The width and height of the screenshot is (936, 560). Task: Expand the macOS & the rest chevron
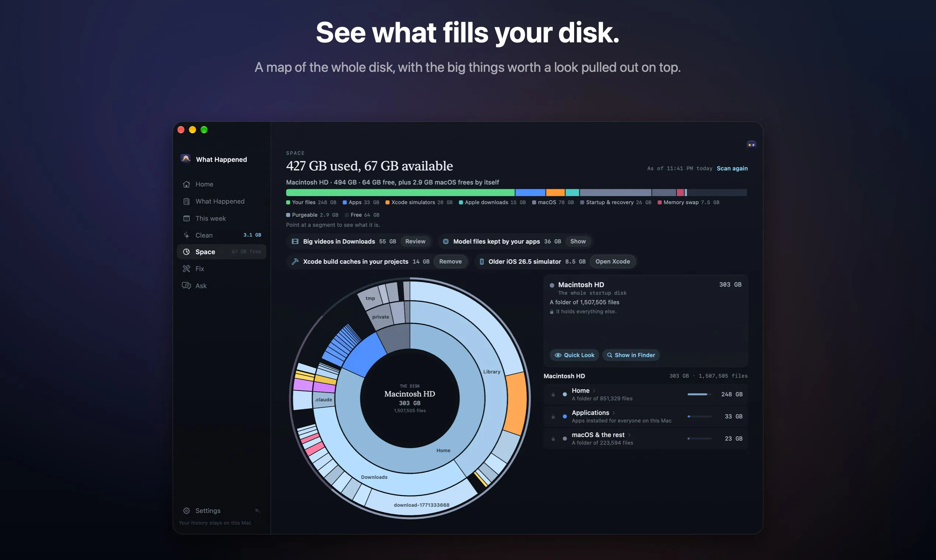coord(629,435)
